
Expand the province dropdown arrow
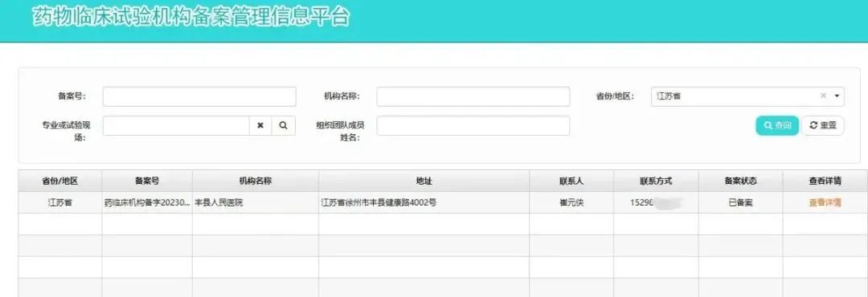(x=837, y=96)
